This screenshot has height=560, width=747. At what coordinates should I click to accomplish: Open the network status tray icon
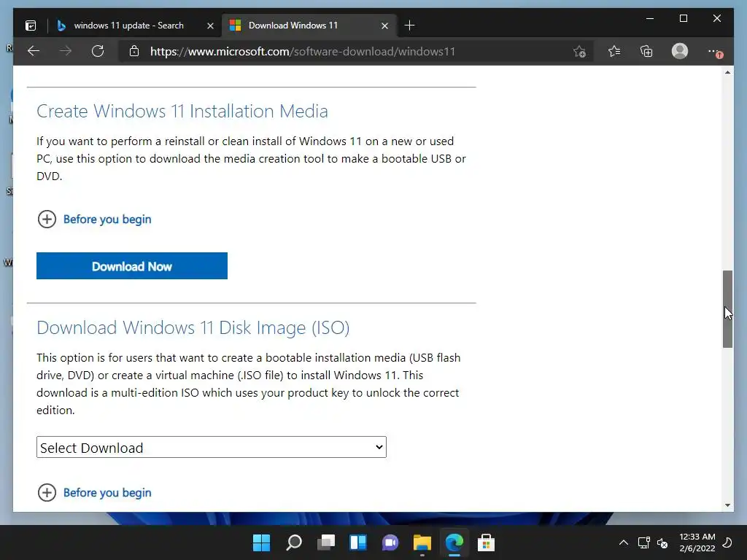(x=643, y=542)
